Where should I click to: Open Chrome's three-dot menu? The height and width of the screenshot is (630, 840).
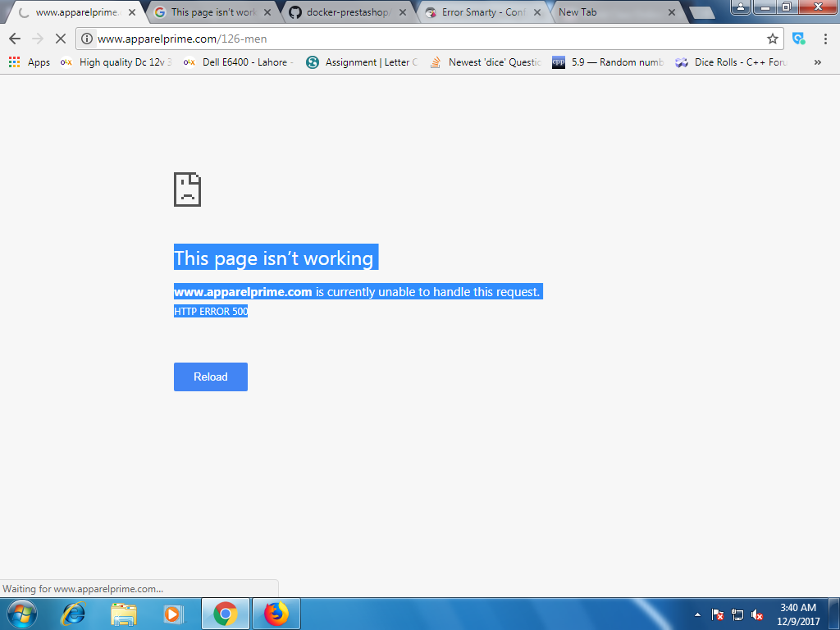[825, 39]
